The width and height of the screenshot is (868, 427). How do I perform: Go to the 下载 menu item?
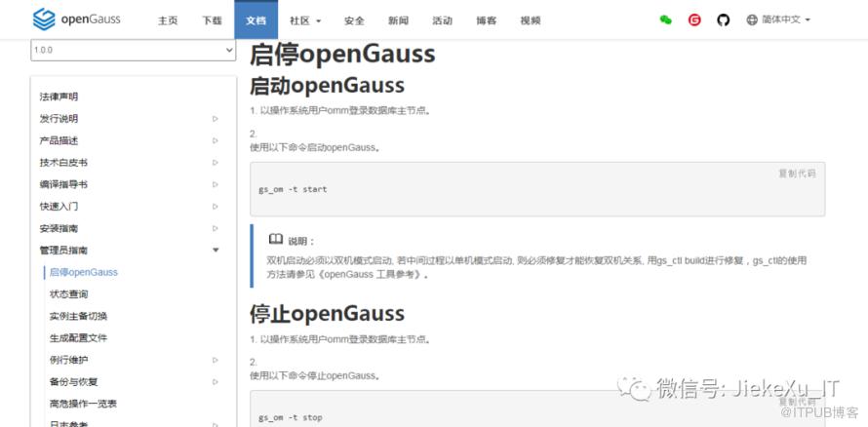pyautogui.click(x=212, y=20)
